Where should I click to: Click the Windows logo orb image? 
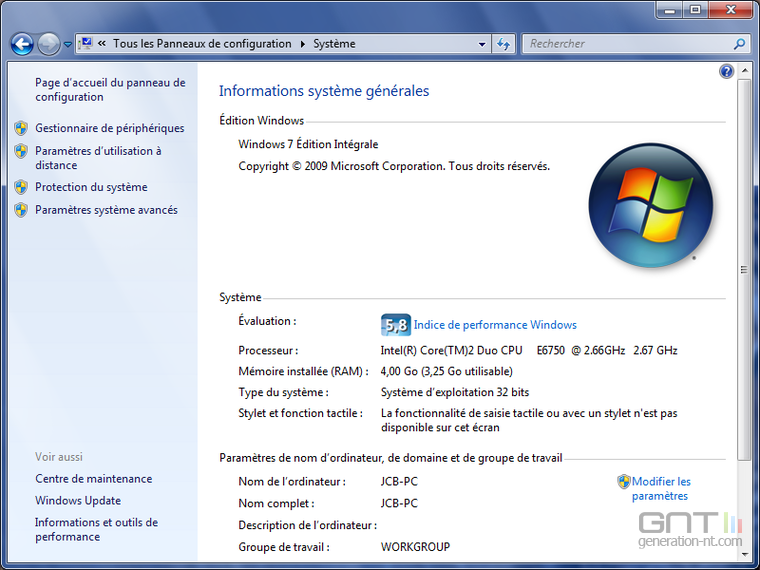(x=650, y=206)
